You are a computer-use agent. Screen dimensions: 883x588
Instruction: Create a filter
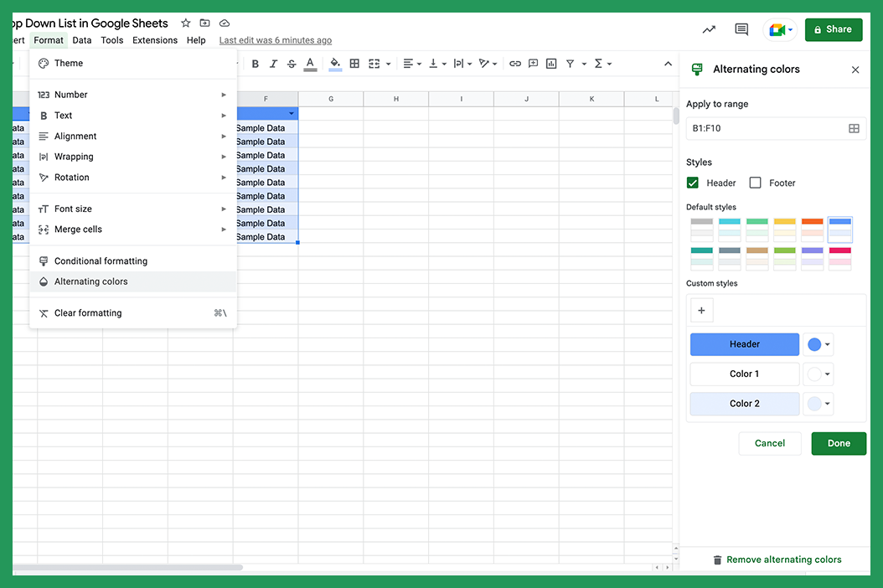tap(570, 63)
